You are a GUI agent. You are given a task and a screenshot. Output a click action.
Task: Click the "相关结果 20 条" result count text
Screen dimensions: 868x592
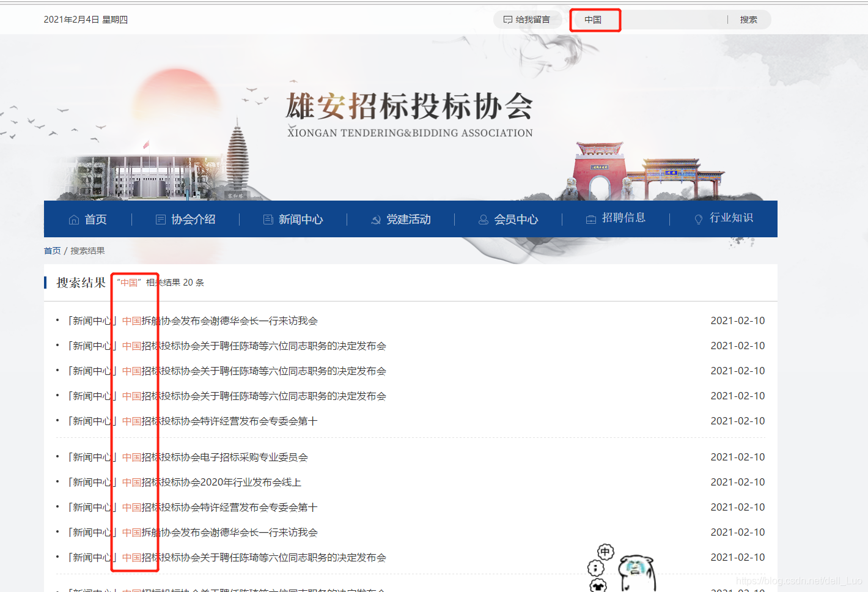click(x=175, y=283)
